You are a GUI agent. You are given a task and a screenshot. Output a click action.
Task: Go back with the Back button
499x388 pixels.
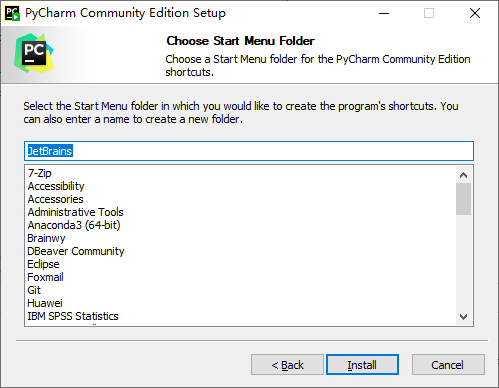(287, 365)
